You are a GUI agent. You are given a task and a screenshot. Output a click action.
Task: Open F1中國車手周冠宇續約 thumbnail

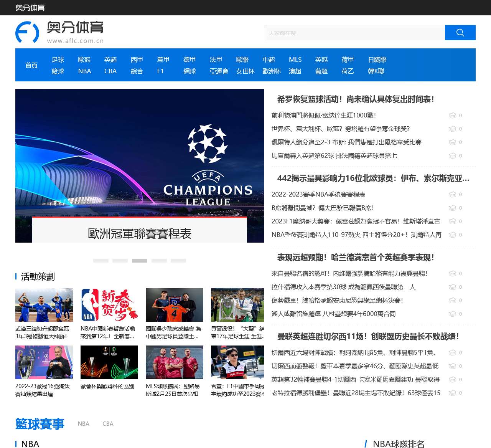[x=237, y=362]
